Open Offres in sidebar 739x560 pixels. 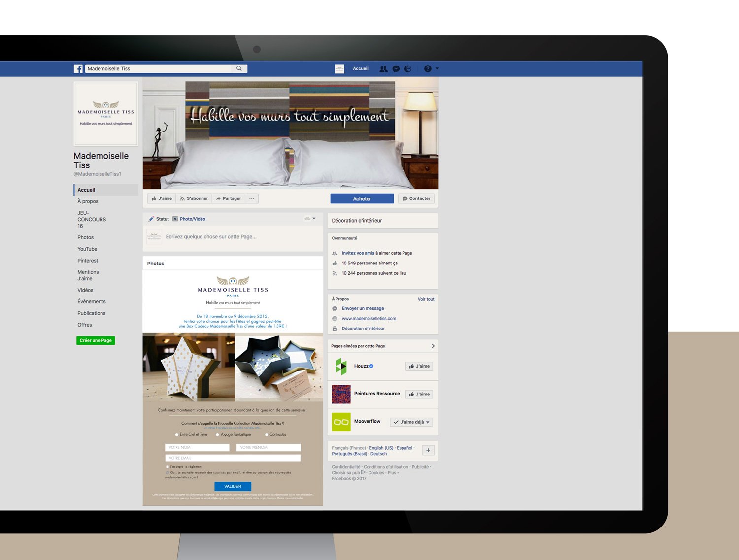(x=85, y=325)
